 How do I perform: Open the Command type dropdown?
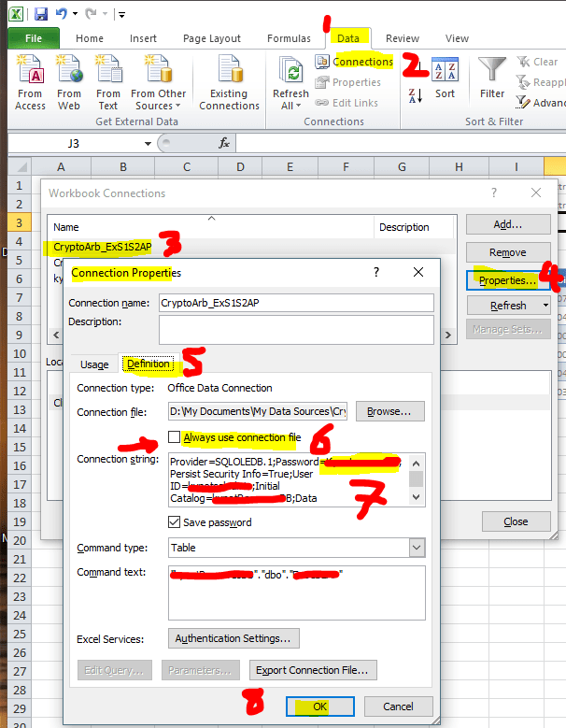click(417, 548)
